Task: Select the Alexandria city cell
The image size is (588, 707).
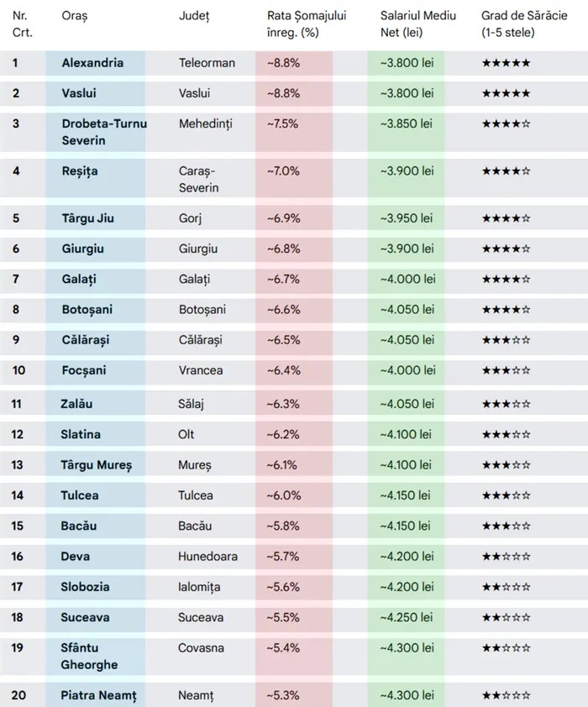Action: (x=92, y=63)
